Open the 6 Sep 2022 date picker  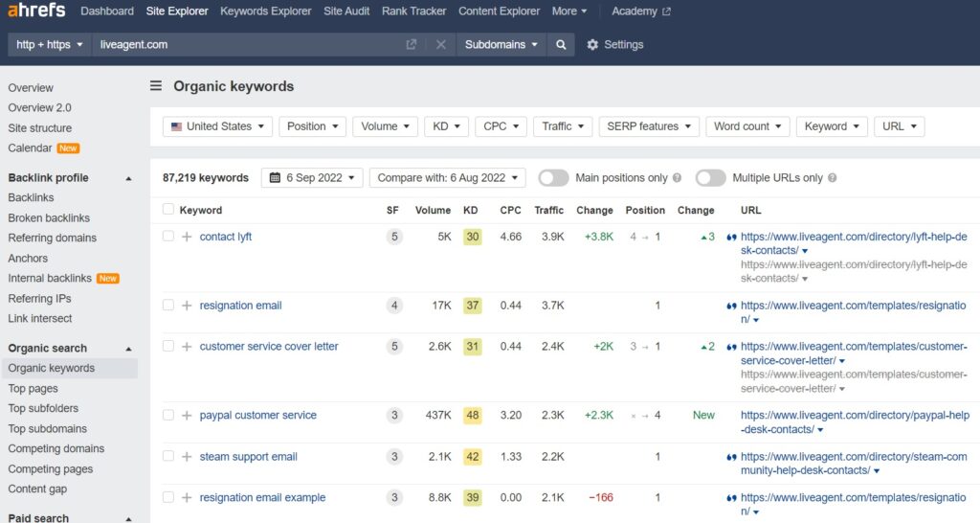pos(312,178)
